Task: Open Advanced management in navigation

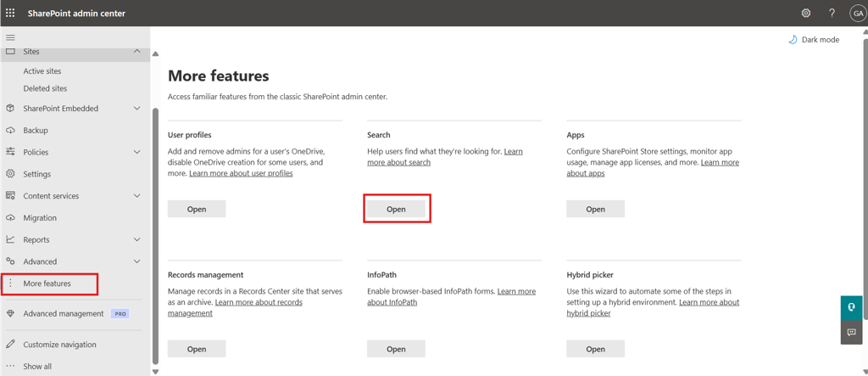Action: pyautogui.click(x=63, y=313)
